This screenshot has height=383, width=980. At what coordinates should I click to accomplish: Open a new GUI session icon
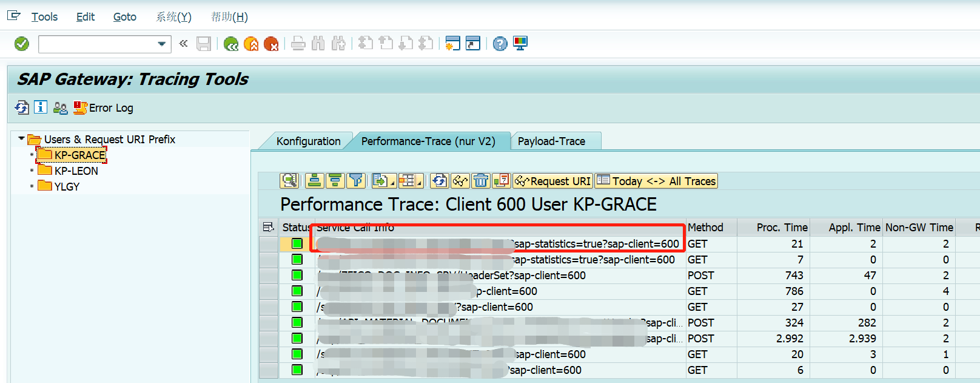tap(452, 44)
